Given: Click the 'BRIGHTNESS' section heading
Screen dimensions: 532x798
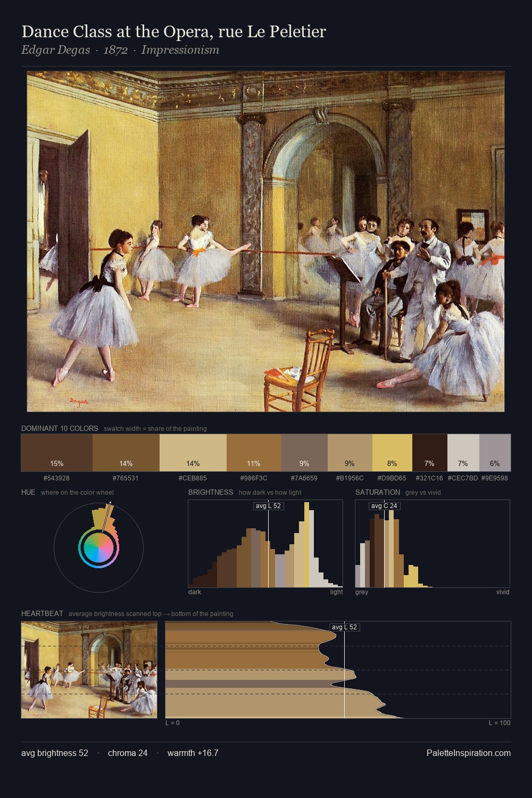Looking at the screenshot, I should [211, 492].
